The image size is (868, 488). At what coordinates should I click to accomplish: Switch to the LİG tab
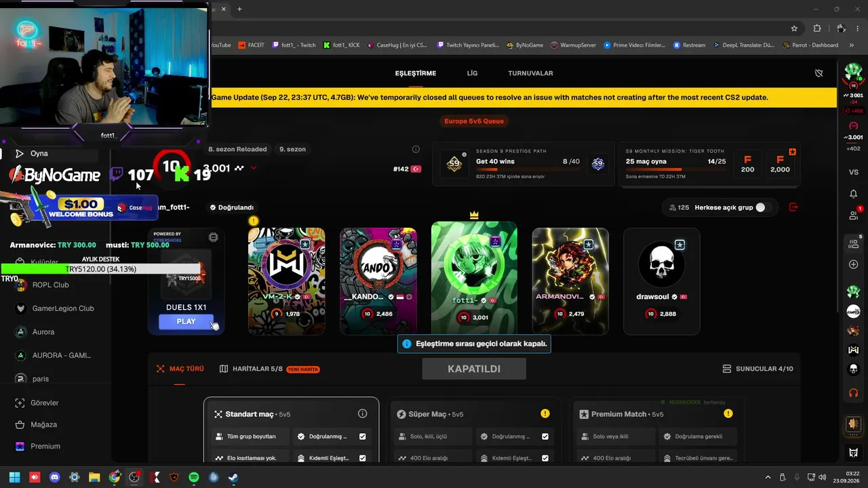(x=472, y=73)
